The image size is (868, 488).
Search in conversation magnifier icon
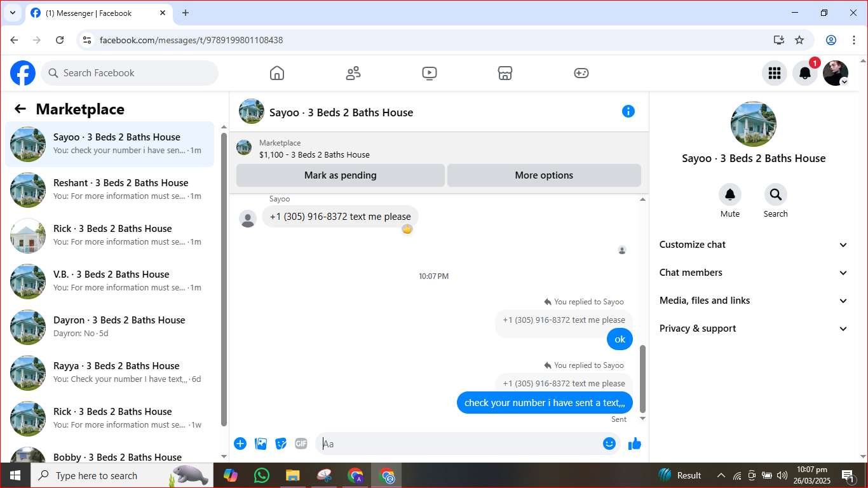(x=776, y=194)
